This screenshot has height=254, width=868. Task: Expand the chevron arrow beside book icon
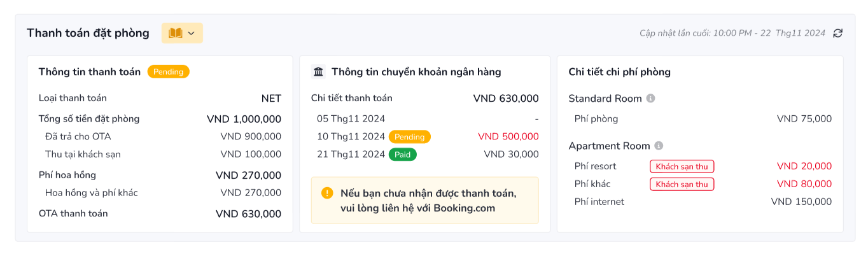click(x=191, y=33)
